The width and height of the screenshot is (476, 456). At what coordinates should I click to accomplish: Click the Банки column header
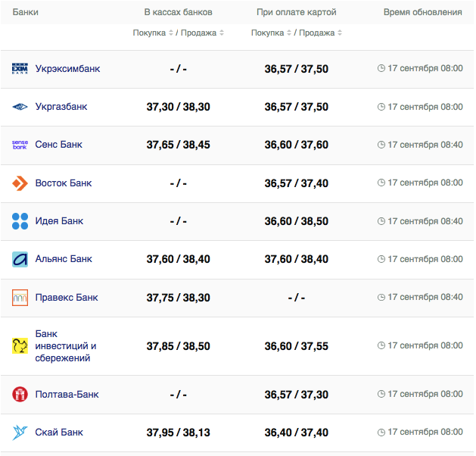click(x=26, y=13)
